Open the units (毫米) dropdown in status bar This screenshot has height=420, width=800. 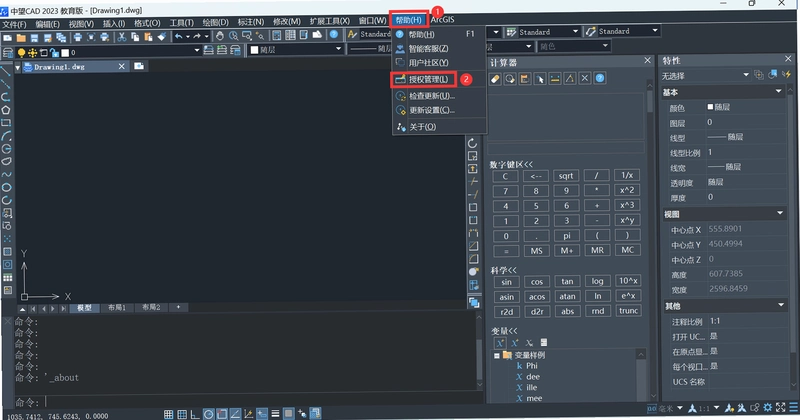click(x=680, y=408)
